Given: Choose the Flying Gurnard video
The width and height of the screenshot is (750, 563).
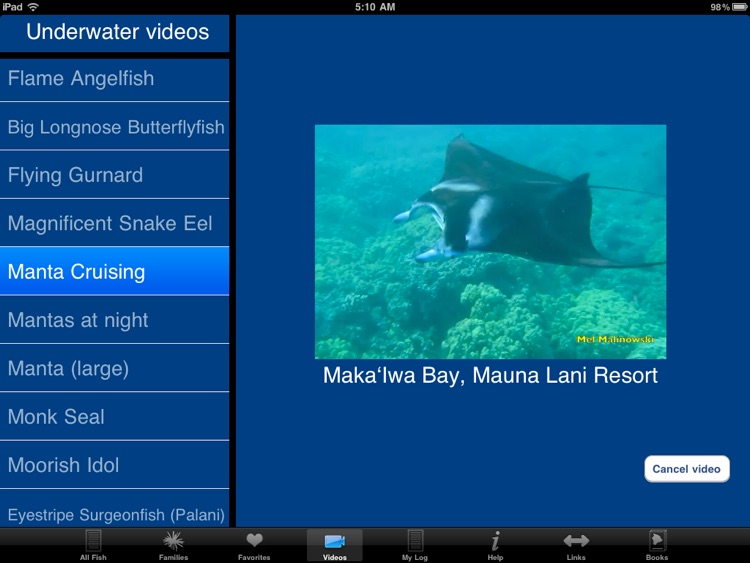Looking at the screenshot, I should [x=114, y=175].
